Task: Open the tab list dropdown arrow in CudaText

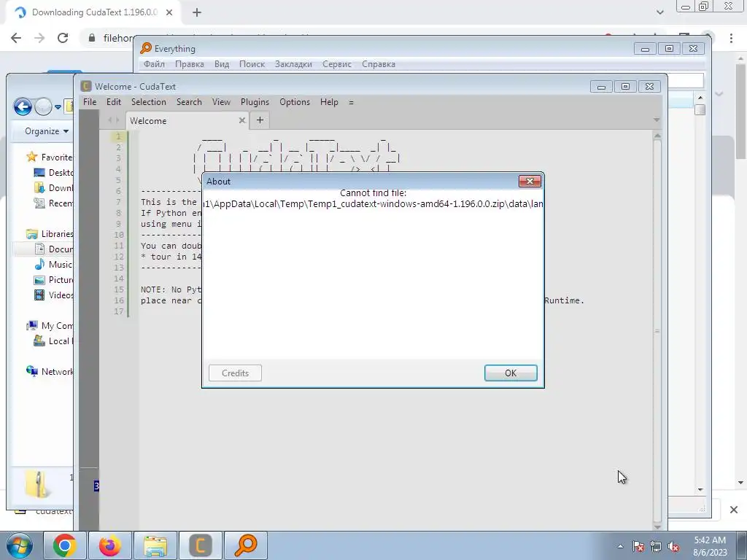Action: pyautogui.click(x=657, y=120)
